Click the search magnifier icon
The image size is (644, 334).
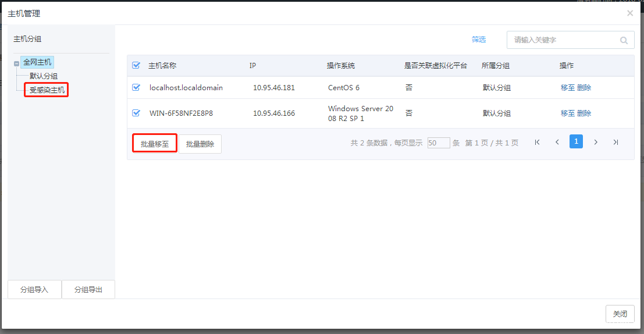point(624,40)
